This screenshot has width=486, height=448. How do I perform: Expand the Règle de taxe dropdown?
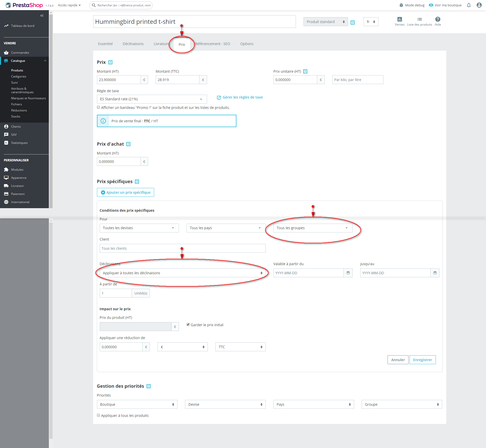point(152,99)
